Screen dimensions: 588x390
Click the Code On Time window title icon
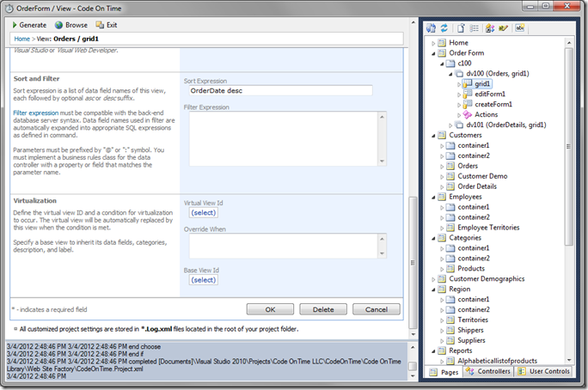click(9, 9)
